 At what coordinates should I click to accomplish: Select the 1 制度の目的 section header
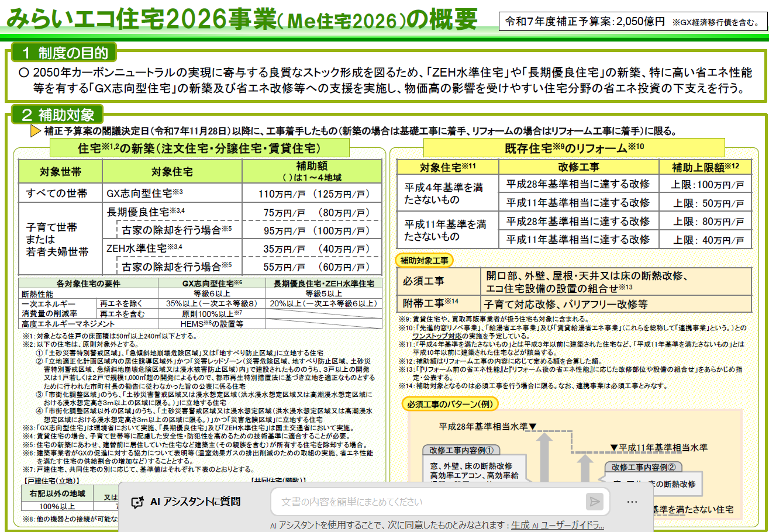(65, 53)
